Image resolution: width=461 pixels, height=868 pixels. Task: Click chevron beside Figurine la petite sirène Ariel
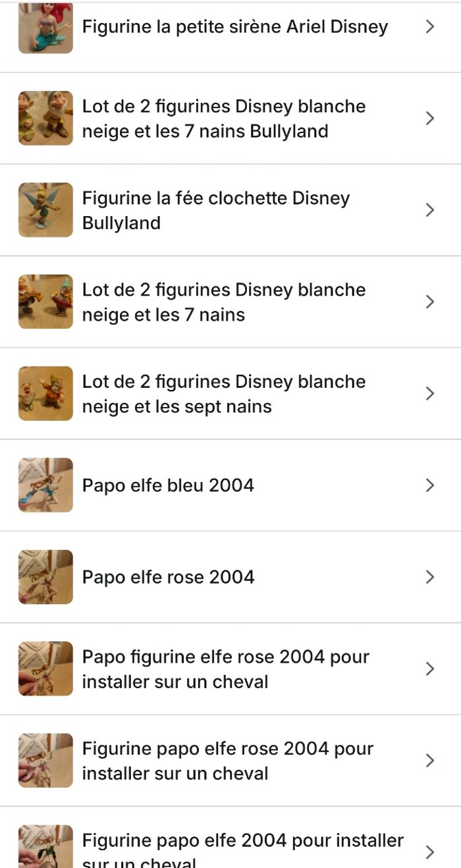(x=430, y=27)
